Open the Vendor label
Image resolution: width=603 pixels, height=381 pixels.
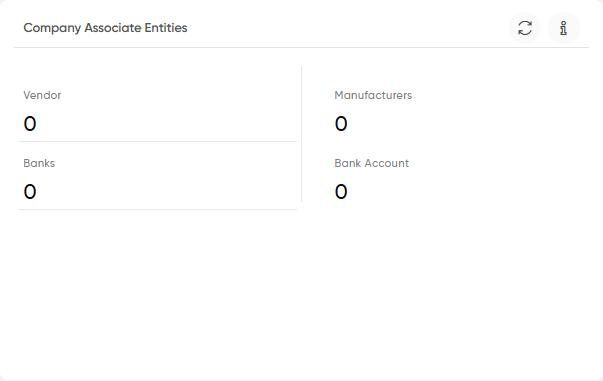click(42, 95)
